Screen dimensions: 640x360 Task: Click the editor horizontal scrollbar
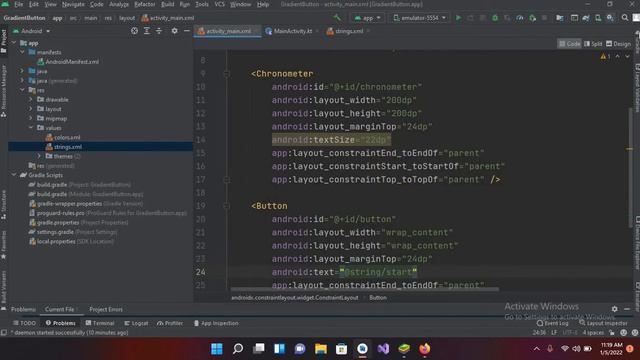coord(364,289)
